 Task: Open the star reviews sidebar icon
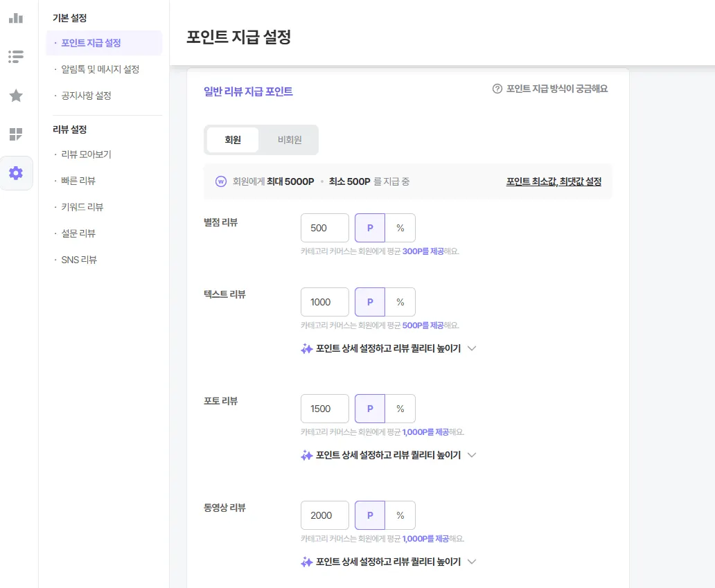coord(16,96)
